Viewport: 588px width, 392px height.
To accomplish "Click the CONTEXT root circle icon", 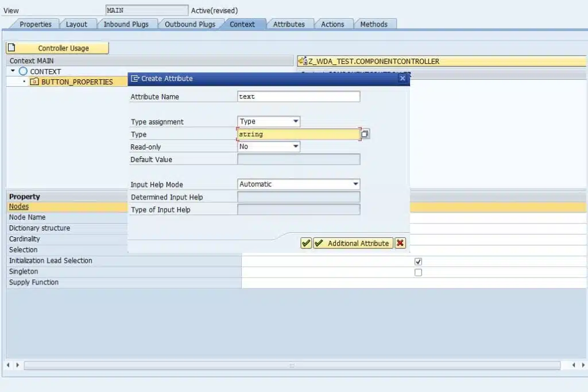I will tap(23, 71).
